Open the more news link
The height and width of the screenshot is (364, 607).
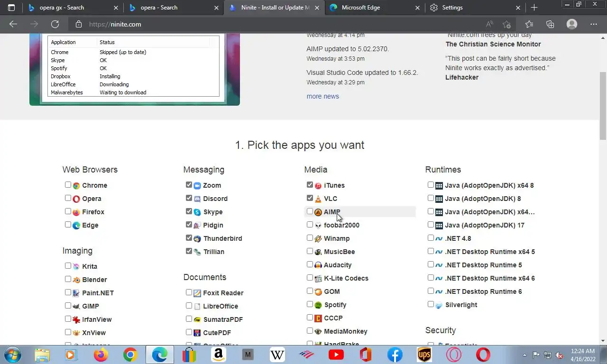pos(322,96)
